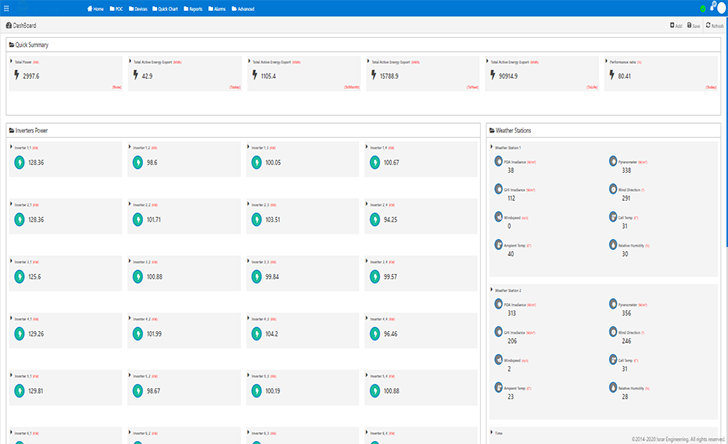Open the POC menu
Viewport: 728px width, 444px height.
116,9
